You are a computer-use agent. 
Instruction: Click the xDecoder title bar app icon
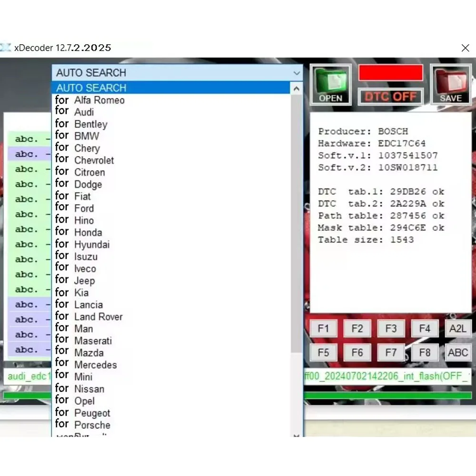[5, 48]
